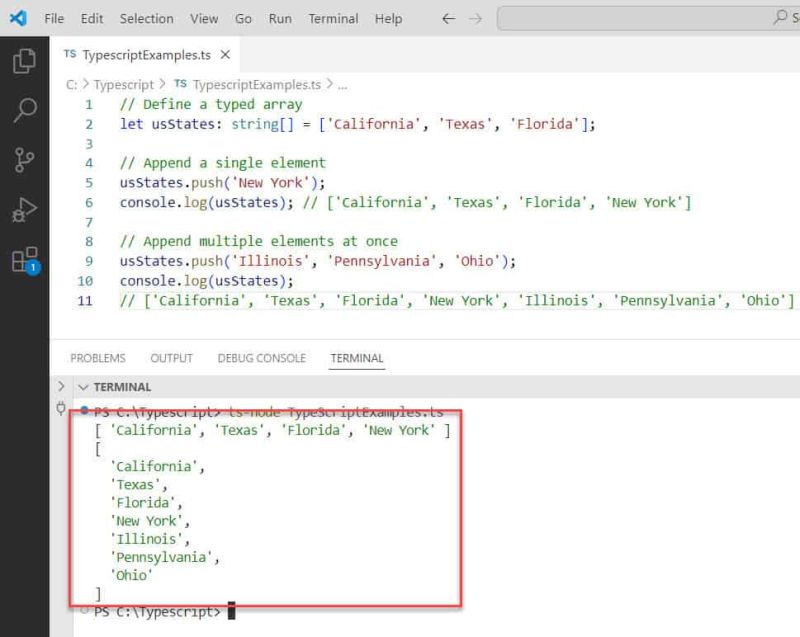800x637 pixels.
Task: Open the Explorer sidebar icon
Action: point(24,60)
